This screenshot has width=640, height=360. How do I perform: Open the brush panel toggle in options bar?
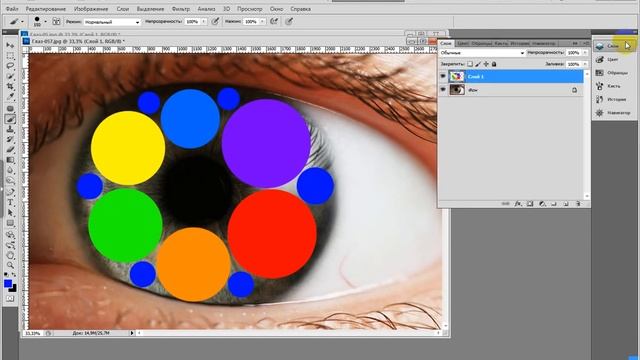coord(56,22)
